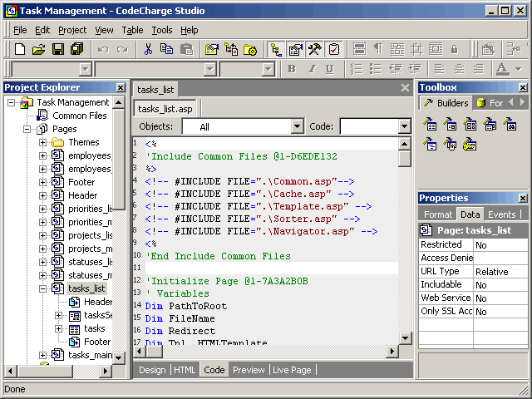Open a file with the folder icon
The image size is (532, 399).
pos(39,50)
